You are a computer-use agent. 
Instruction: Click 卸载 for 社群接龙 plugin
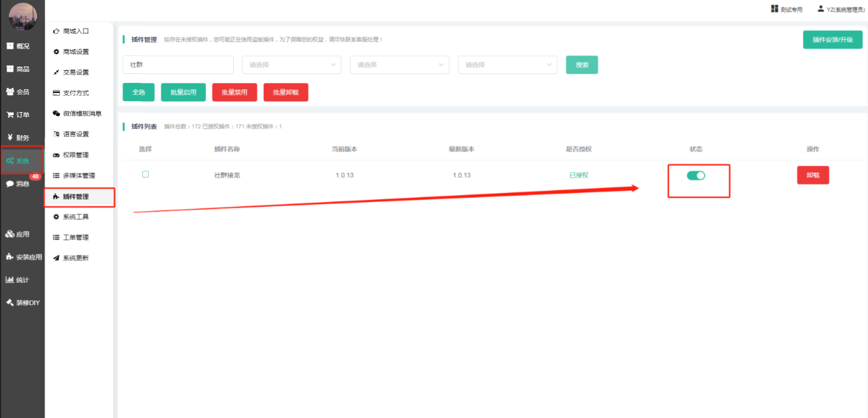coord(813,175)
